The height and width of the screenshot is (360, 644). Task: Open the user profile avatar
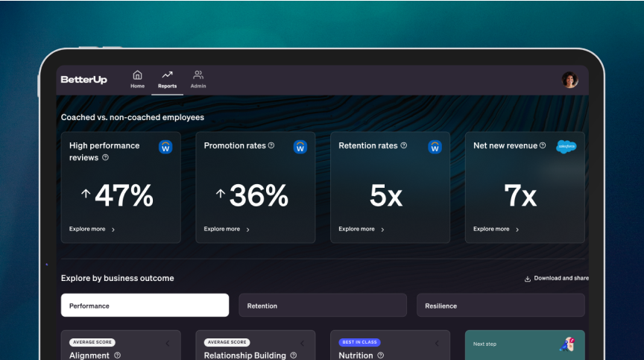[x=569, y=80]
